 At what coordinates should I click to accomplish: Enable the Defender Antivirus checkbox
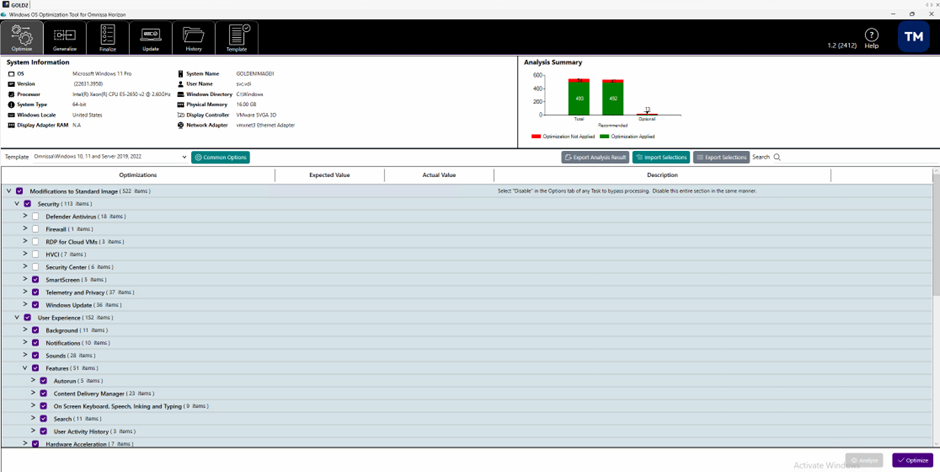tap(35, 216)
